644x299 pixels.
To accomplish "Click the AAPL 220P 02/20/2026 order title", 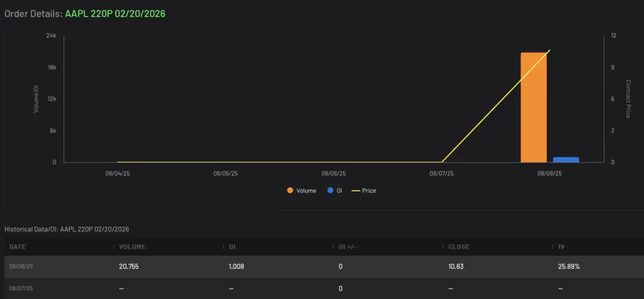I will click(x=115, y=14).
